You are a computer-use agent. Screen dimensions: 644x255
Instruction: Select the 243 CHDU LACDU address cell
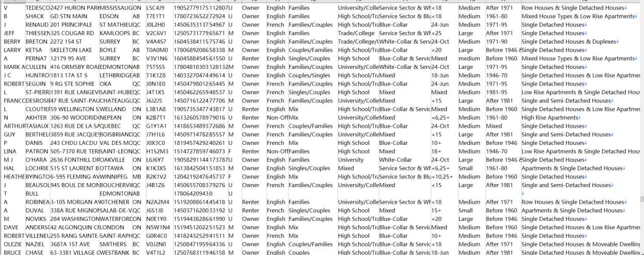74,143
